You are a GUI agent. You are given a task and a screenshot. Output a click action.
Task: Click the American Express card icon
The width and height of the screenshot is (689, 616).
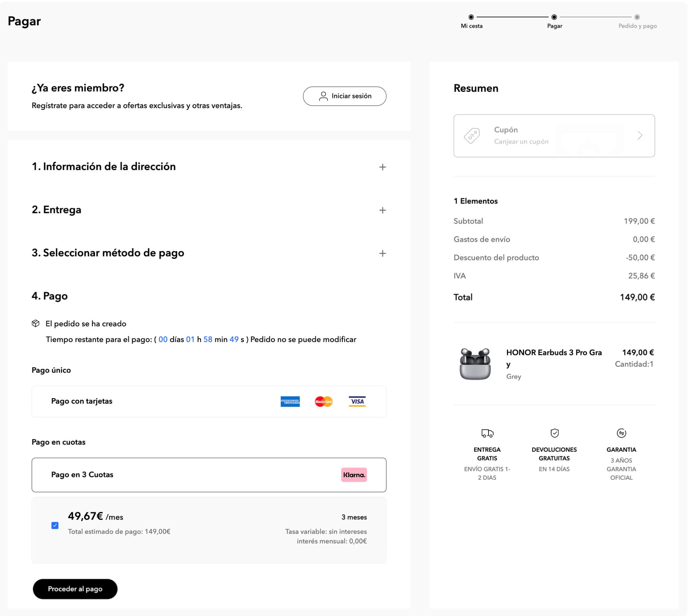pyautogui.click(x=290, y=401)
